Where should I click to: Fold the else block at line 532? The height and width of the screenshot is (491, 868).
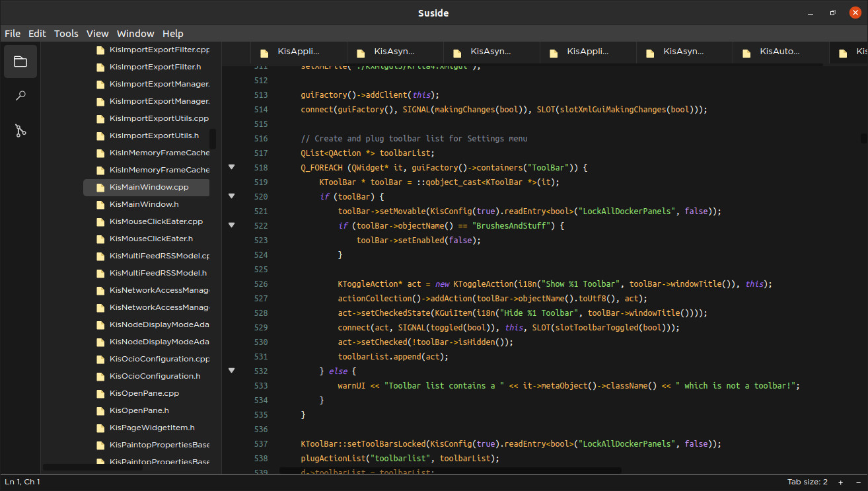coord(231,371)
